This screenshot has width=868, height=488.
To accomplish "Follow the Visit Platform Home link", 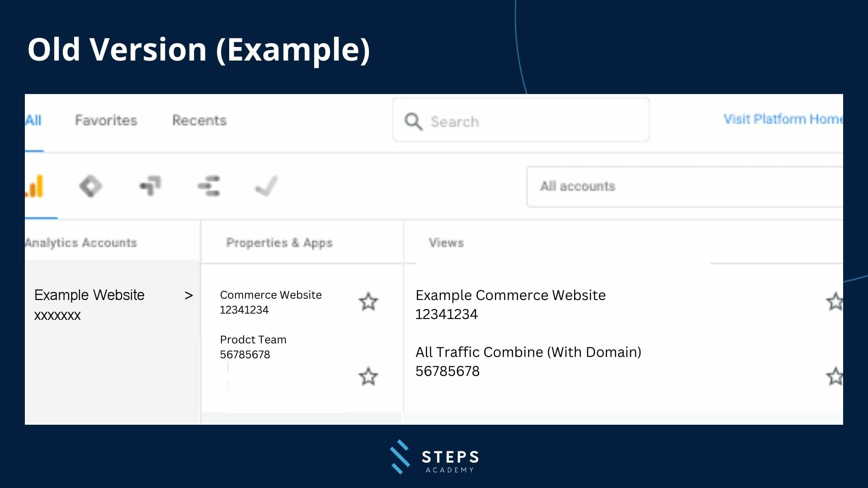I will point(782,119).
